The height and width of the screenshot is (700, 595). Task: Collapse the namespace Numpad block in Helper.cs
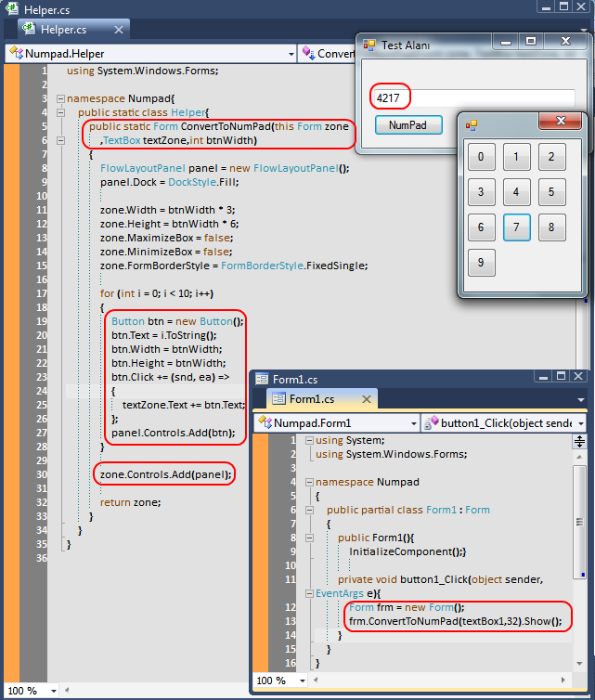[x=59, y=97]
